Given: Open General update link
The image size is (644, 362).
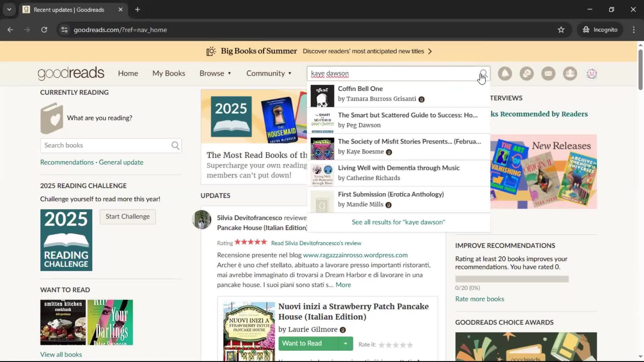Looking at the screenshot, I should (x=121, y=162).
